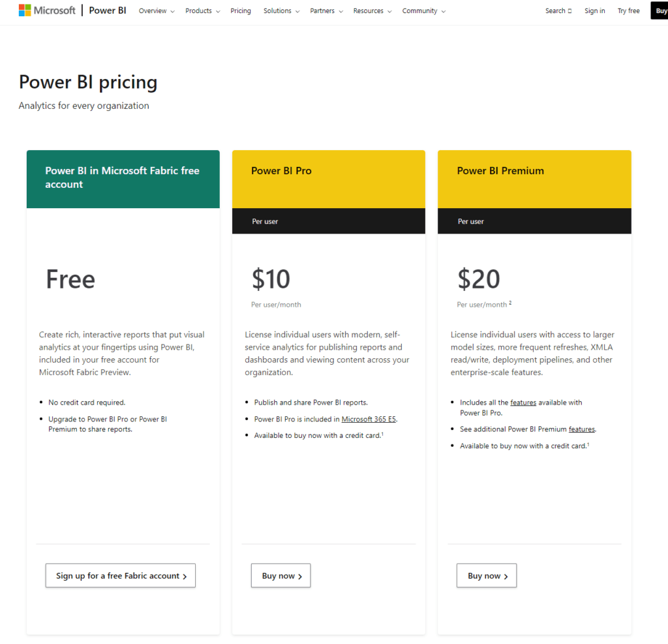The image size is (668, 644).
Task: Click the Search magnifier icon
Action: click(x=569, y=11)
